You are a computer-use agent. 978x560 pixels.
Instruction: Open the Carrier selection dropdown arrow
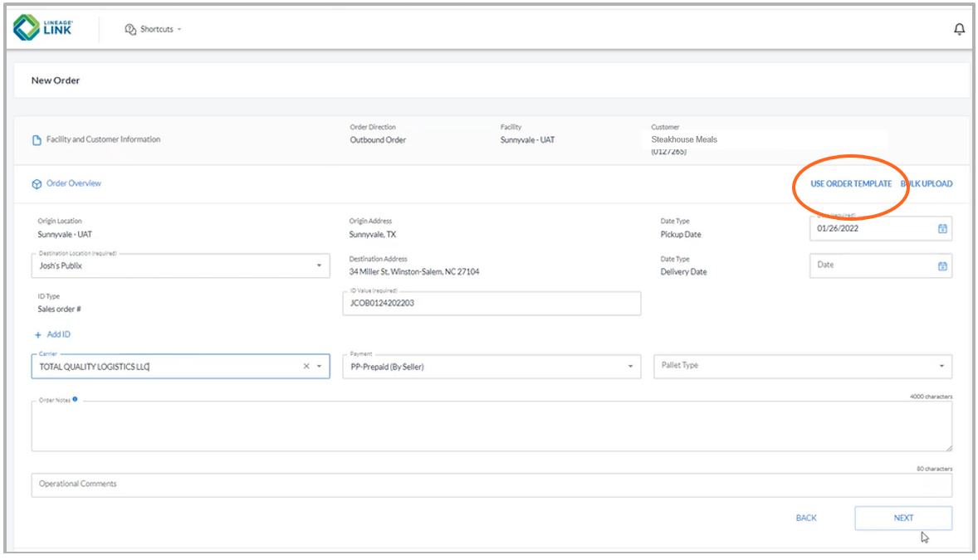[320, 366]
